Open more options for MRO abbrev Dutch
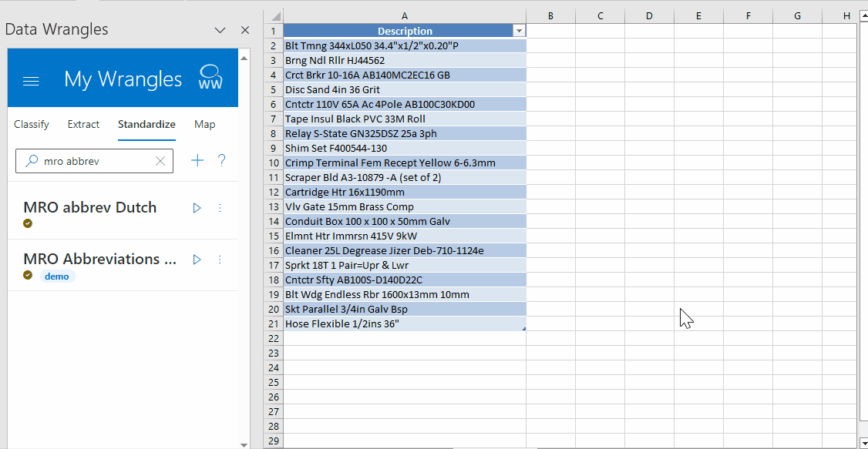This screenshot has width=868, height=449. [220, 208]
